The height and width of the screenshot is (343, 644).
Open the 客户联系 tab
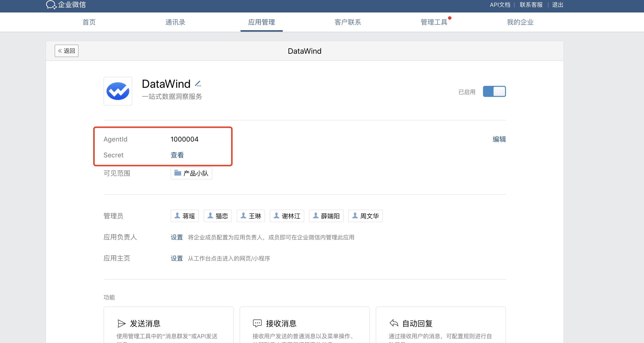pos(348,22)
